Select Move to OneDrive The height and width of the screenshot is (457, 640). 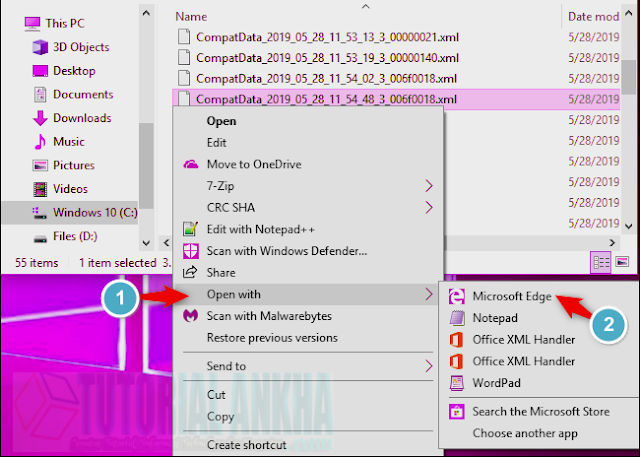[254, 164]
